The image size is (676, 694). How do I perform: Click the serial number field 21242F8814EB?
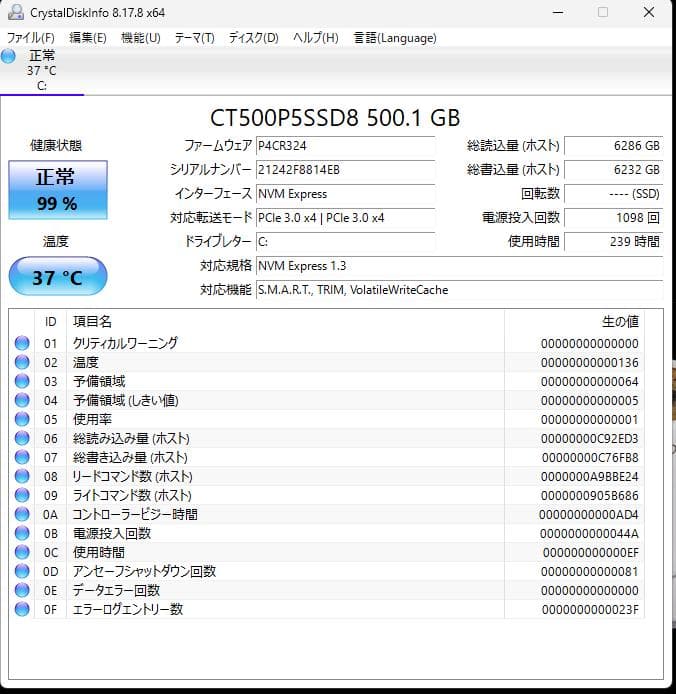pos(345,170)
